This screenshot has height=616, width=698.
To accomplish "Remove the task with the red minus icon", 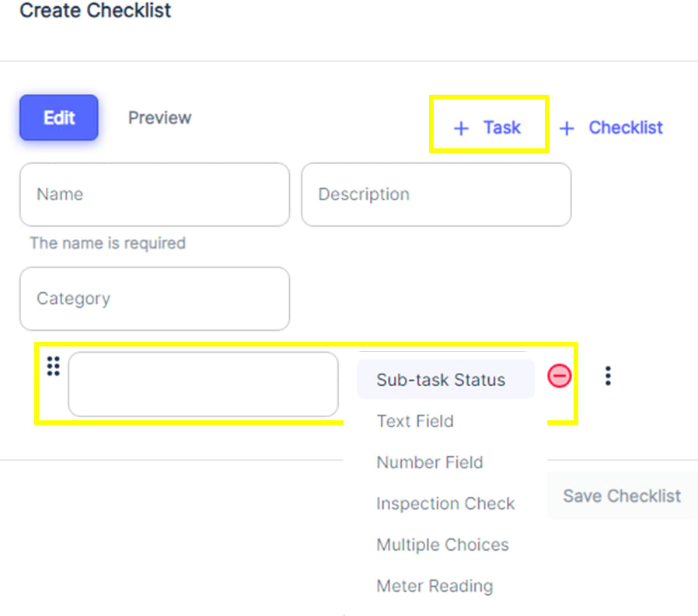I will (x=559, y=377).
